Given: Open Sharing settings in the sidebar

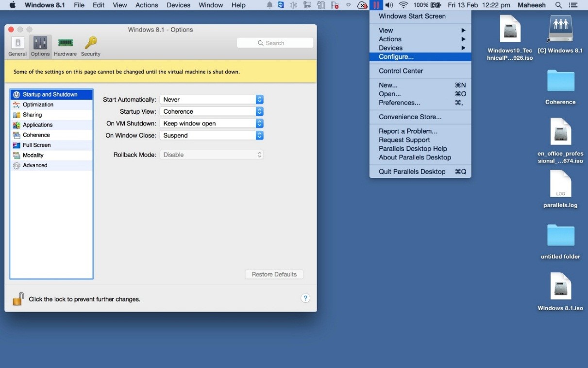Looking at the screenshot, I should click(x=51, y=115).
